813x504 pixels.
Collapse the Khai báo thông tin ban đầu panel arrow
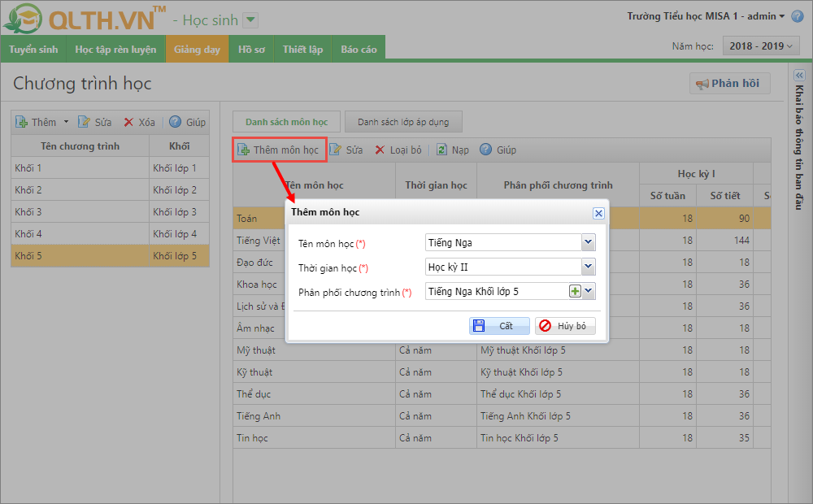(x=799, y=75)
